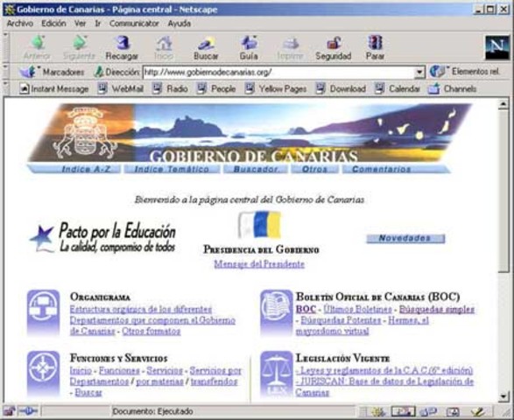Select the Otros tab
514x420 pixels.
(x=314, y=169)
